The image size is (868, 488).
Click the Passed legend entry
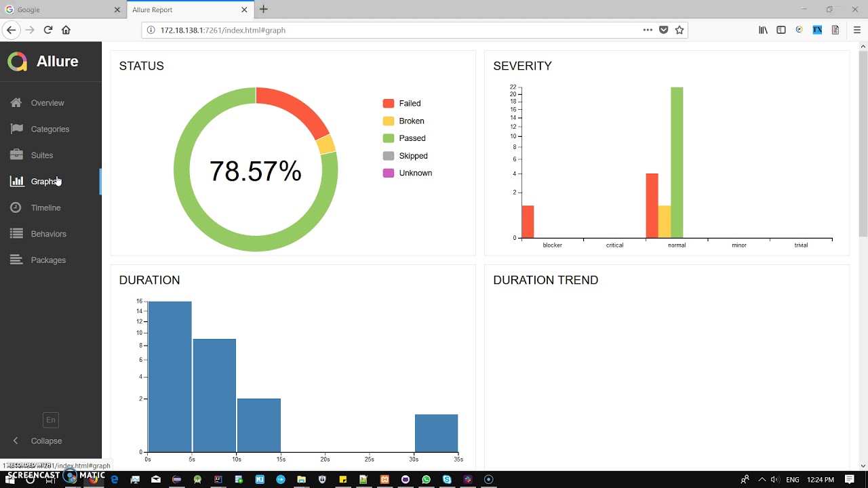(x=404, y=138)
